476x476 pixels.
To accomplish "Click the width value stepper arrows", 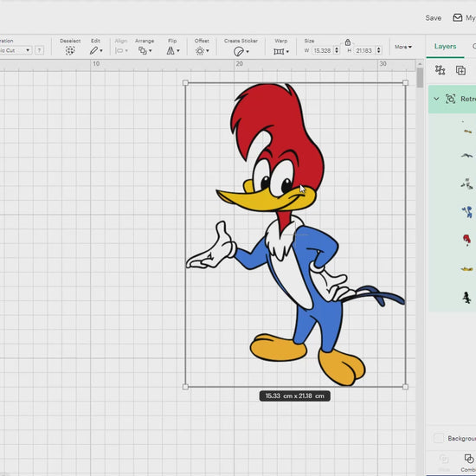I will pos(337,50).
